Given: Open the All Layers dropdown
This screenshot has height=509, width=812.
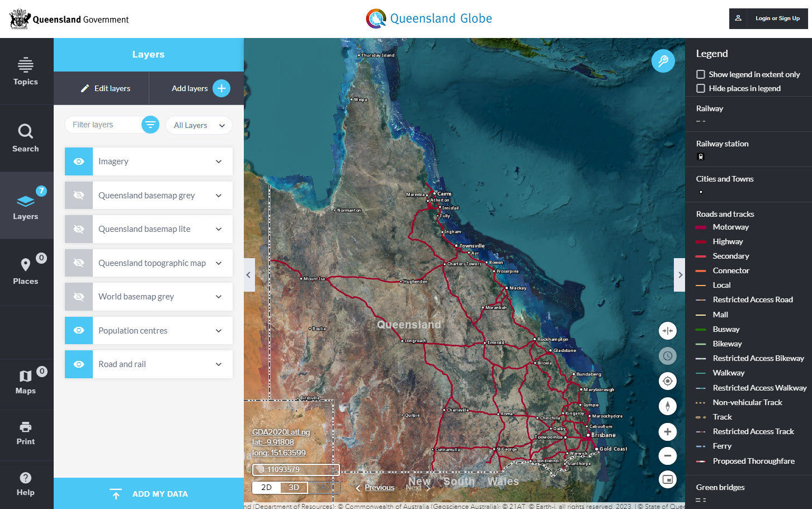Looking at the screenshot, I should (199, 125).
